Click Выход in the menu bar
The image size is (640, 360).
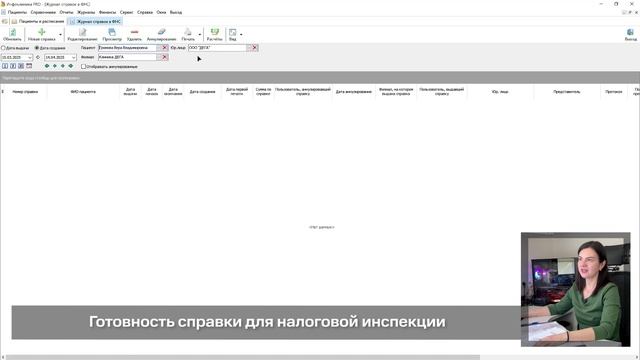point(176,12)
